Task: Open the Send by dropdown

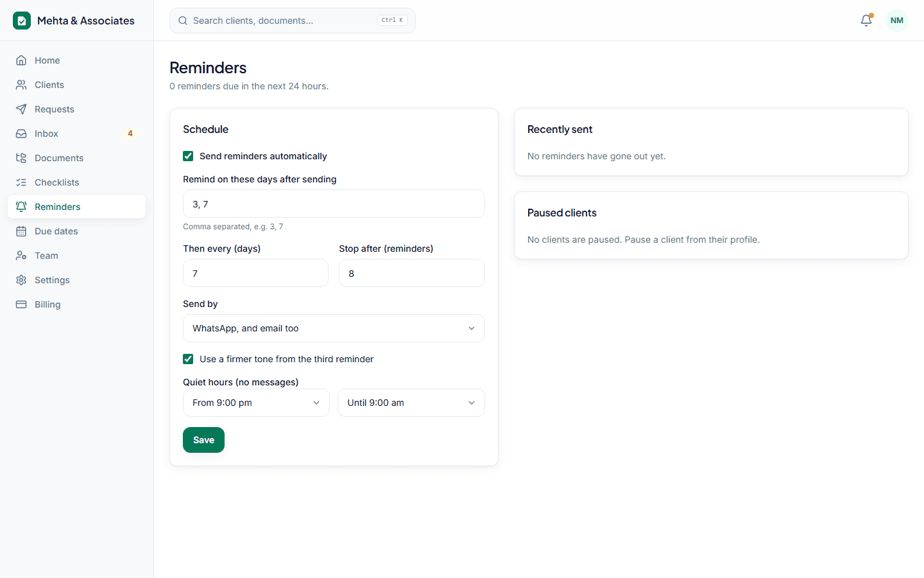Action: click(334, 328)
